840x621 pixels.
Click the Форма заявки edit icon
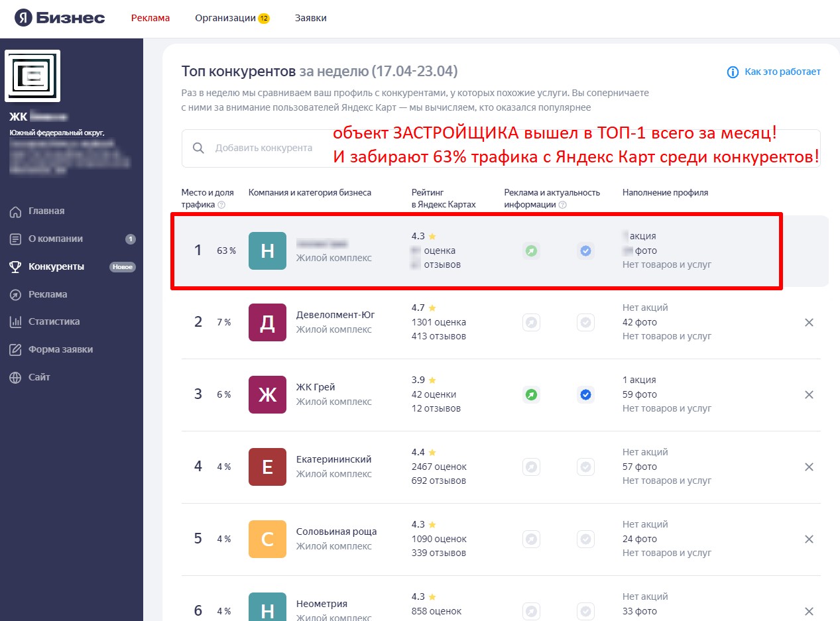click(x=15, y=350)
